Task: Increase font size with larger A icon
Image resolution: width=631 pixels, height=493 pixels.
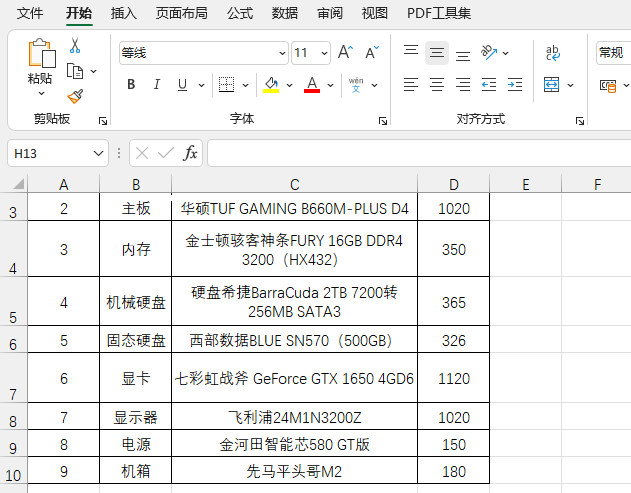Action: click(345, 52)
